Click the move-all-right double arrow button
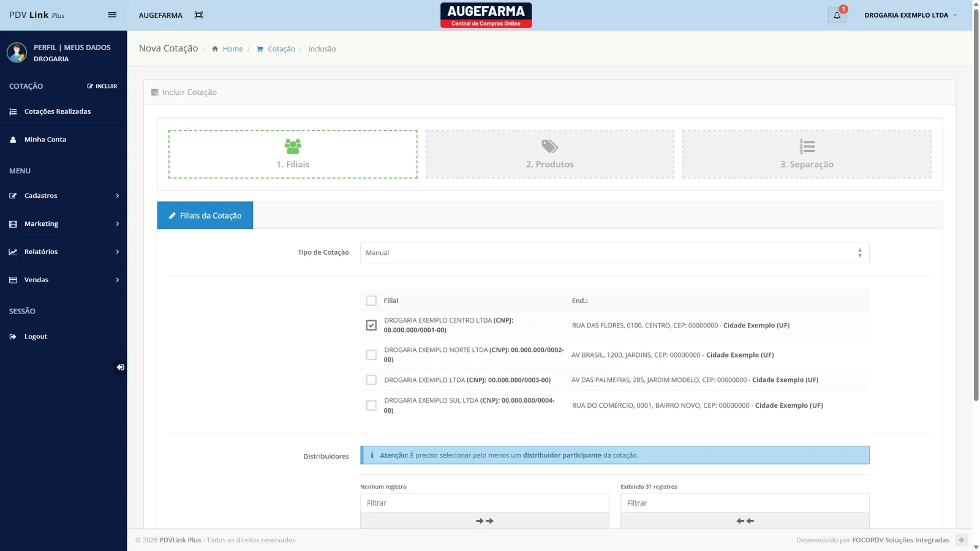Screen dimensions: 980x551 (484, 521)
